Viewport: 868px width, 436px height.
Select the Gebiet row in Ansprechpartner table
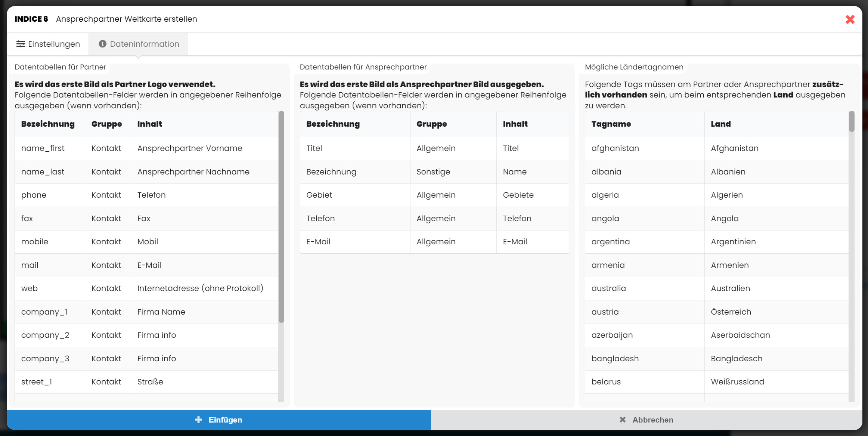(319, 195)
